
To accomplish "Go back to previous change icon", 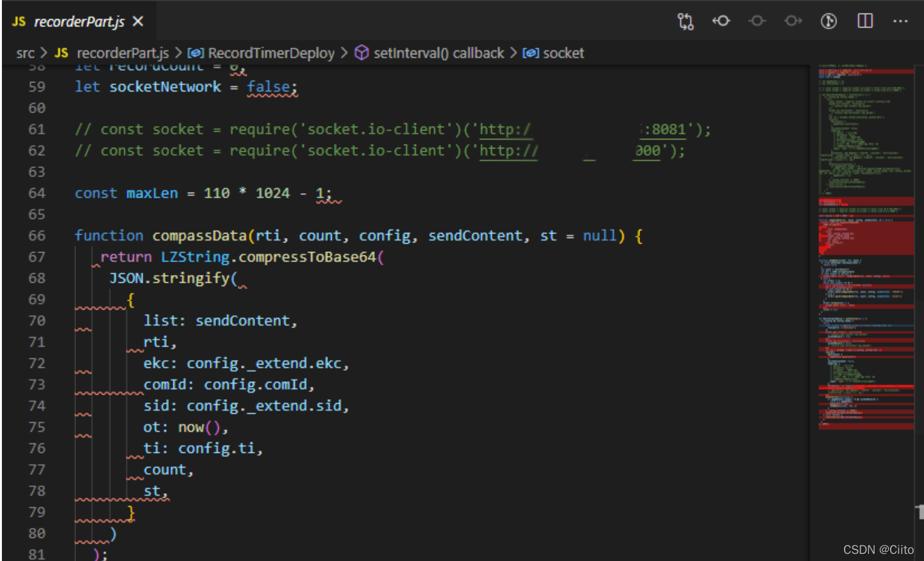I will click(x=721, y=21).
